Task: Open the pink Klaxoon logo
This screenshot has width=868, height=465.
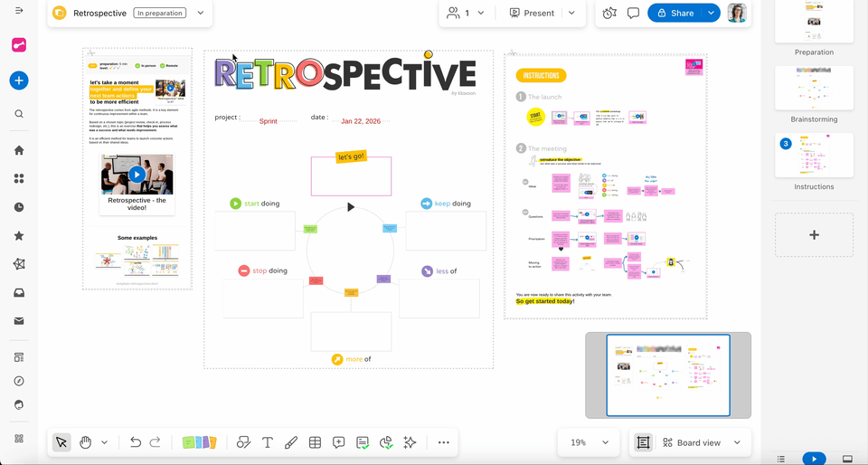Action: 19,45
